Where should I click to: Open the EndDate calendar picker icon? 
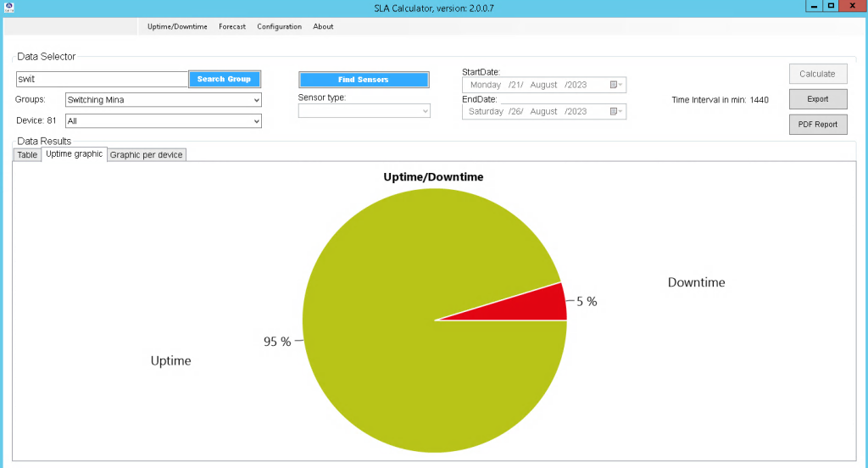click(616, 111)
